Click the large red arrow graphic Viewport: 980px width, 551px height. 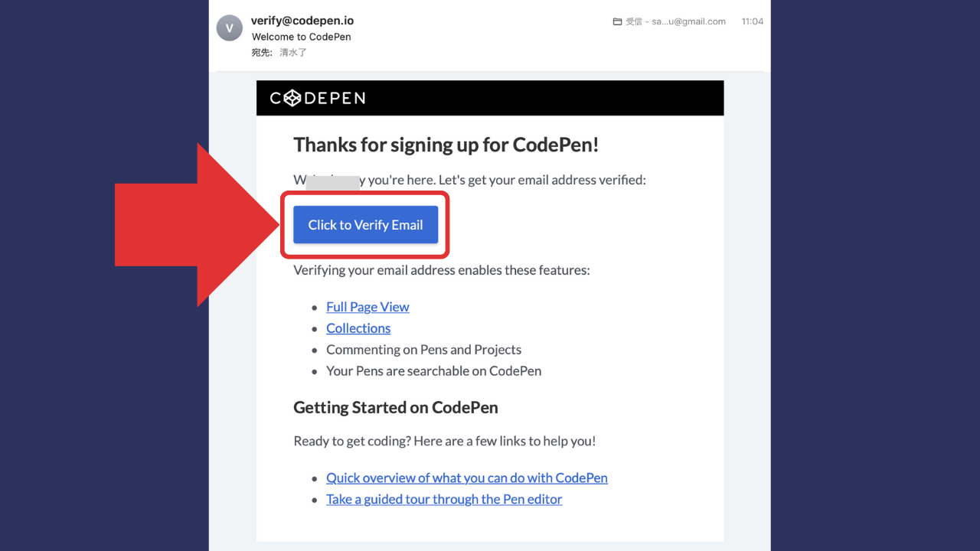195,225
